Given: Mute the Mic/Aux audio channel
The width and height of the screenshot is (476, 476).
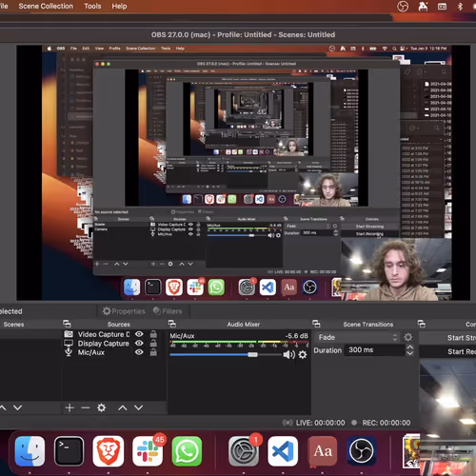Looking at the screenshot, I should 288,354.
